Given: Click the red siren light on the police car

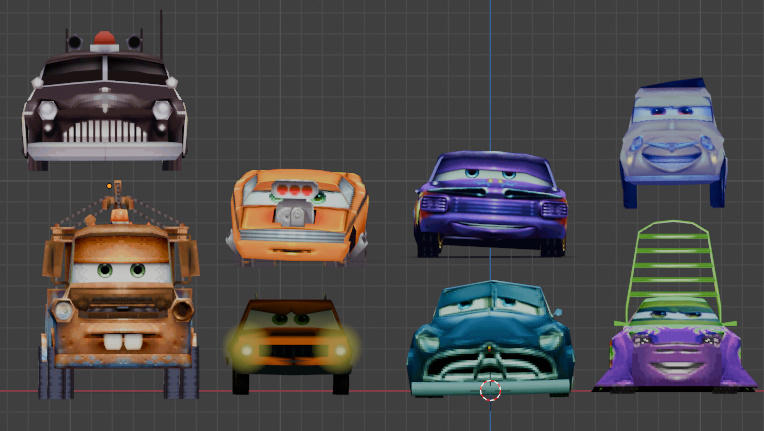Looking at the screenshot, I should tap(105, 37).
